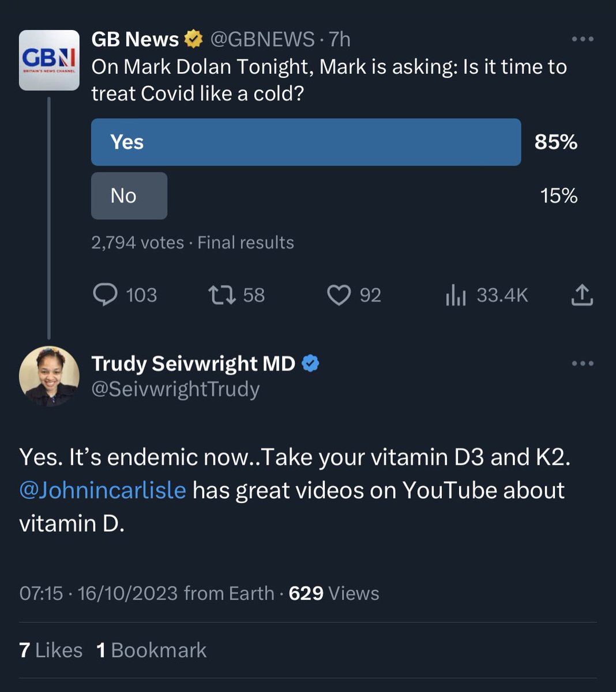Tap the share icon on GB News tweet
Viewport: 616px width, 692px height.
[582, 295]
